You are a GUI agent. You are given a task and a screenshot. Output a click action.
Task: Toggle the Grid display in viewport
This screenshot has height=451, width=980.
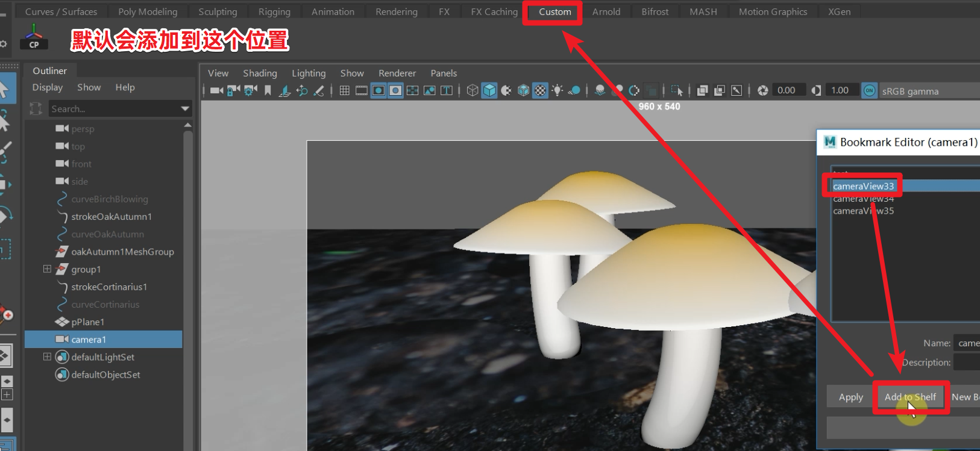point(344,90)
